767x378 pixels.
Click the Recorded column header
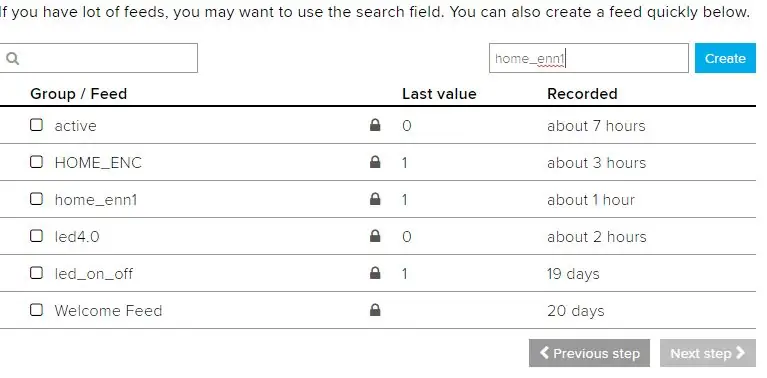tap(582, 93)
